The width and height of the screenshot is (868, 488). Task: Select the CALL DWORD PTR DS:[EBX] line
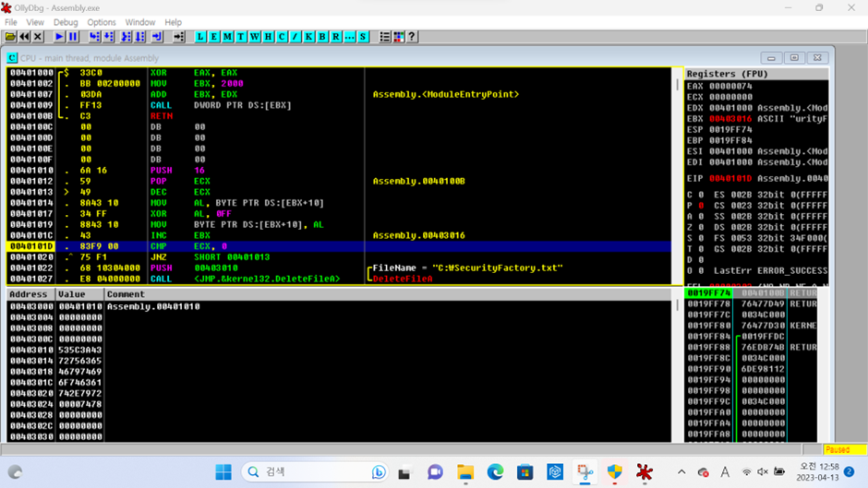pos(339,105)
